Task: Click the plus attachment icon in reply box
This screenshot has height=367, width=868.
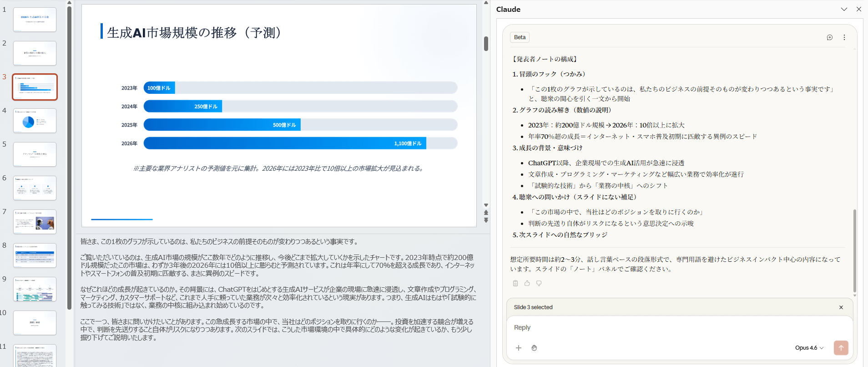Action: (518, 348)
